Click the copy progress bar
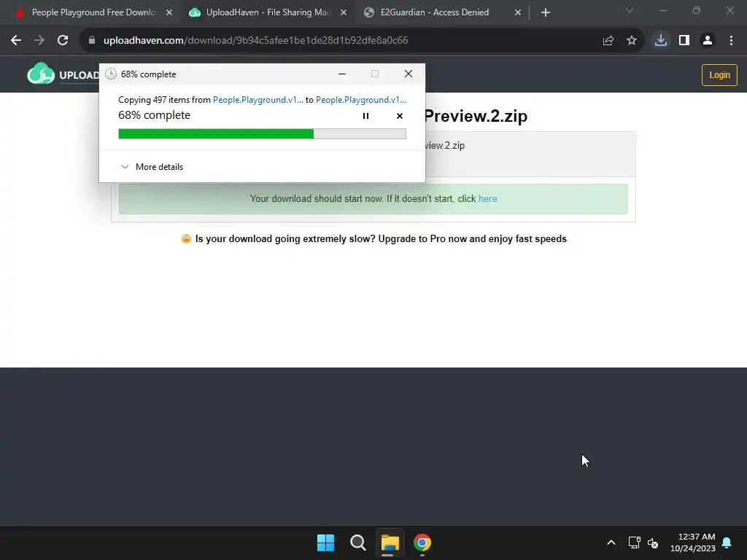Image resolution: width=747 pixels, height=560 pixels. [x=262, y=134]
